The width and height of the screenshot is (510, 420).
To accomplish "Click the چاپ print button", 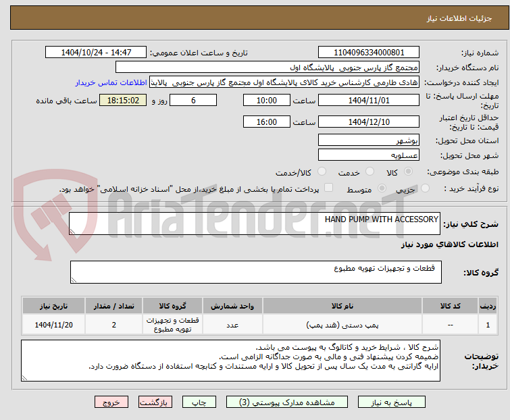I will 199,402.
